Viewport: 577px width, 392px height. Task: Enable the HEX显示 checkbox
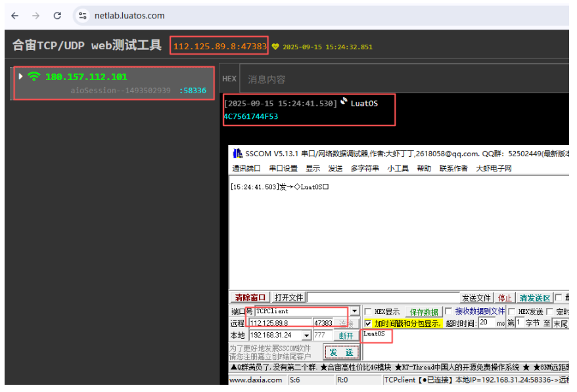367,312
